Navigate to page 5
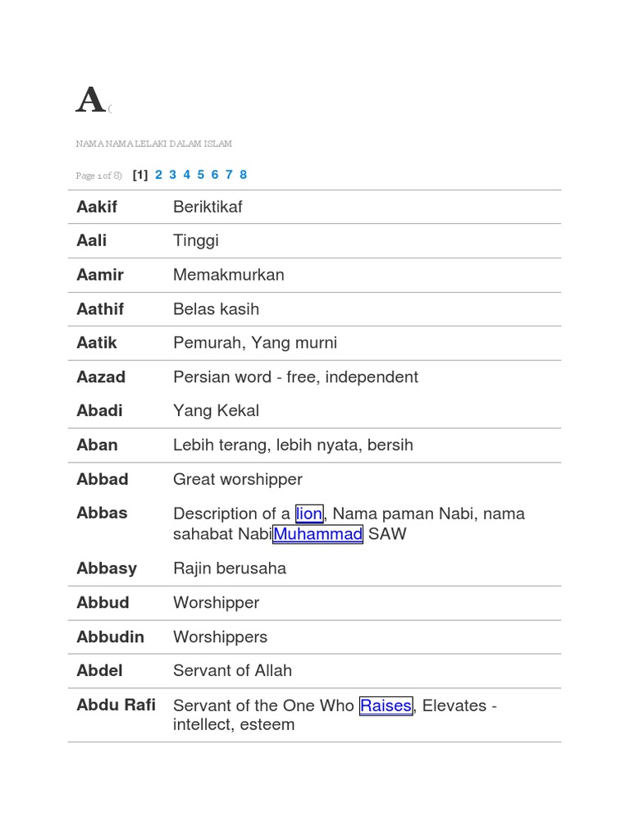 point(200,175)
